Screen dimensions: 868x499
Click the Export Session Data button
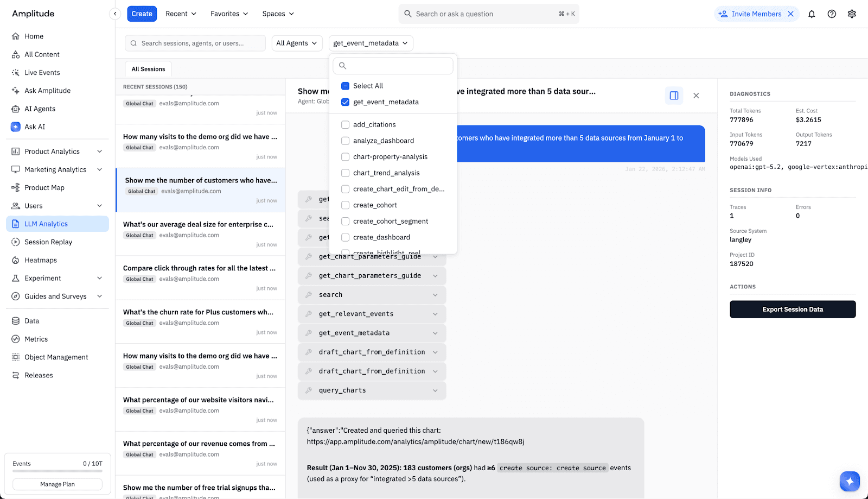coord(792,309)
